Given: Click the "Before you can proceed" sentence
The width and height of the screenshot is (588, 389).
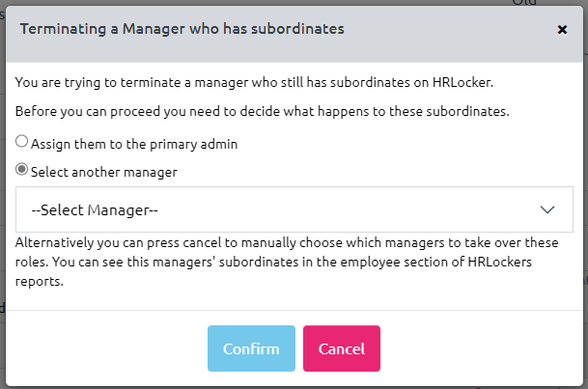Looking at the screenshot, I should (263, 111).
